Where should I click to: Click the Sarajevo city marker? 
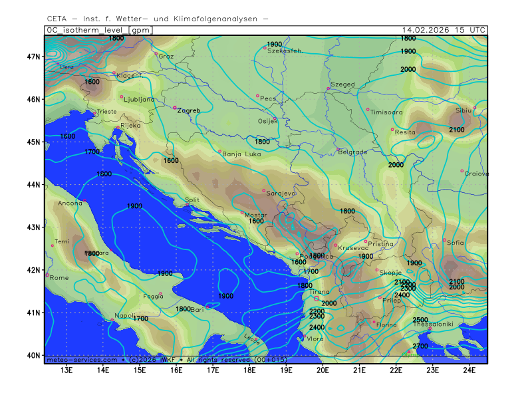click(x=264, y=191)
